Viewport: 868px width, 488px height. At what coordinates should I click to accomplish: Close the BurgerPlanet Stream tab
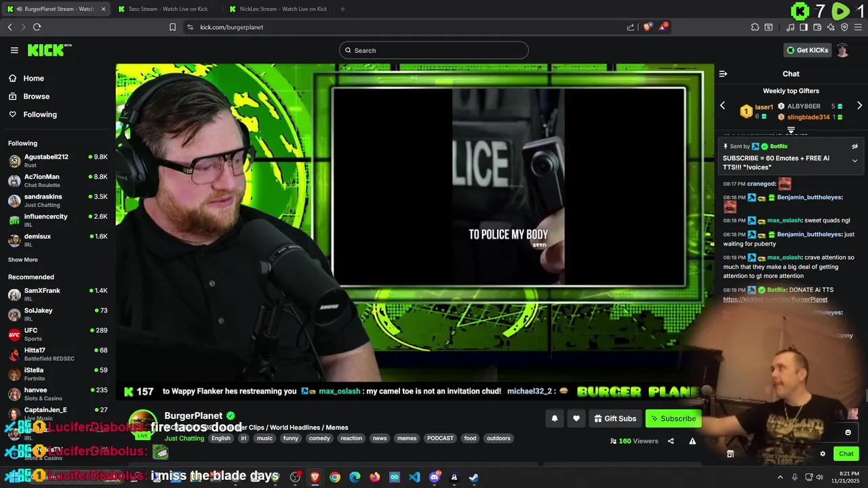(103, 9)
